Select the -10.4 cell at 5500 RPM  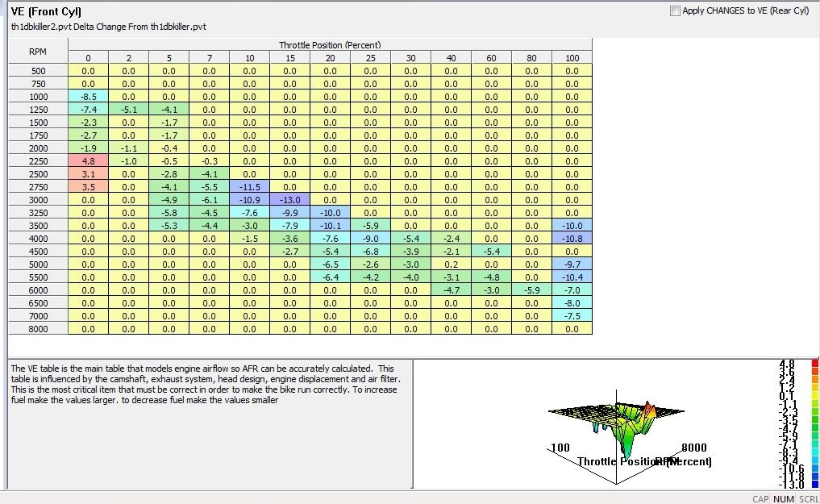tap(572, 277)
